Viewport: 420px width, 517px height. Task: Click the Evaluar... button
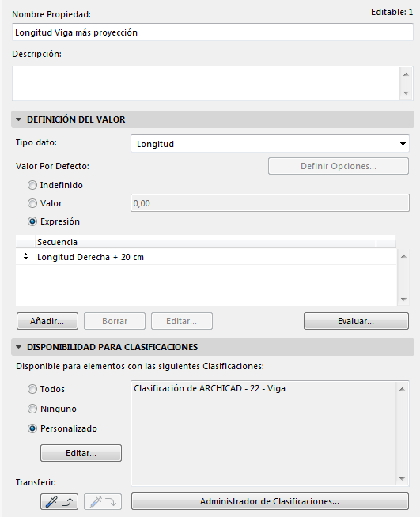click(356, 321)
